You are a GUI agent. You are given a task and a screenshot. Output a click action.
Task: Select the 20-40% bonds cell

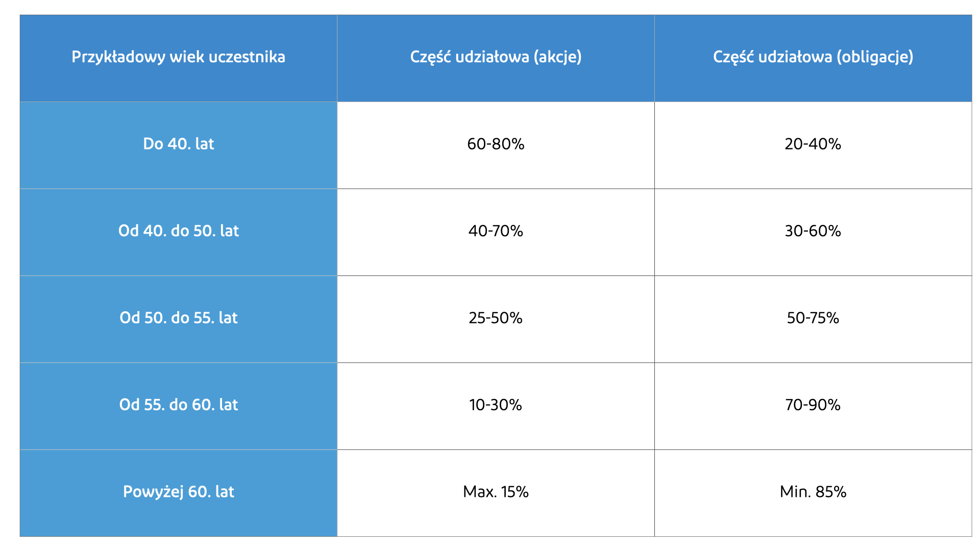tap(813, 145)
